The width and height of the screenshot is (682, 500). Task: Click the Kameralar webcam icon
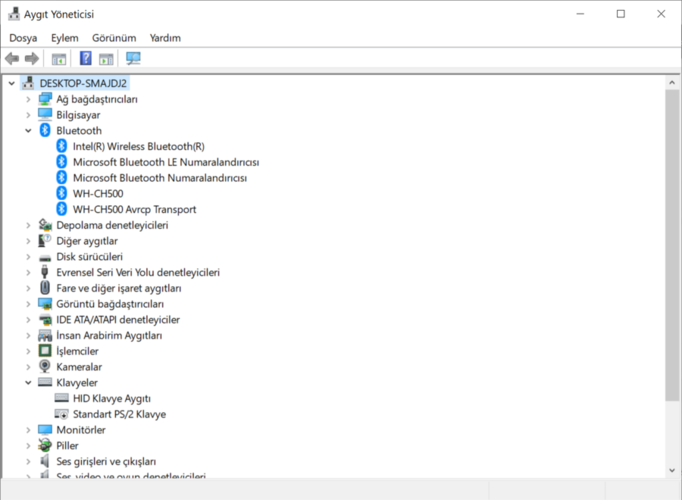(x=44, y=367)
